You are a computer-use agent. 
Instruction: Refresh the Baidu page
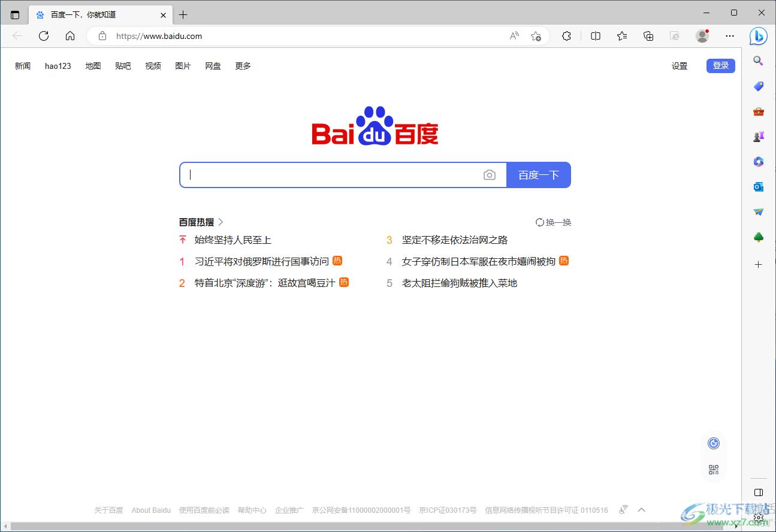coord(44,36)
